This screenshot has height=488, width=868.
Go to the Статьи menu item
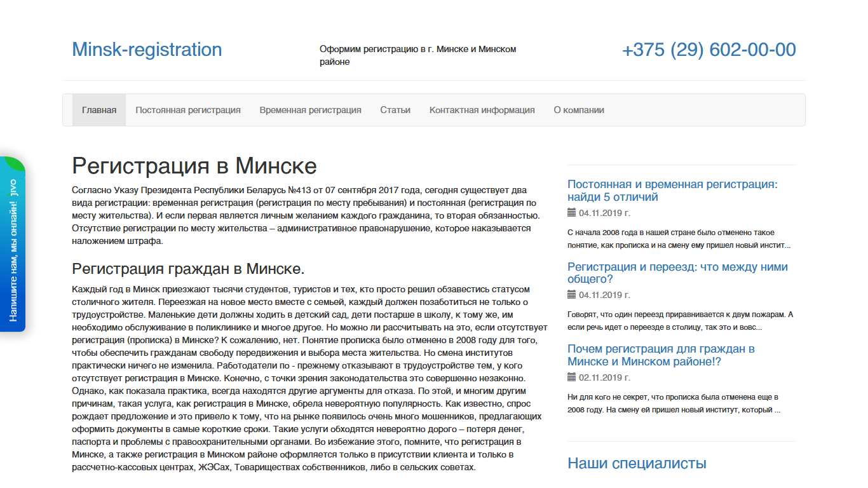click(x=395, y=110)
